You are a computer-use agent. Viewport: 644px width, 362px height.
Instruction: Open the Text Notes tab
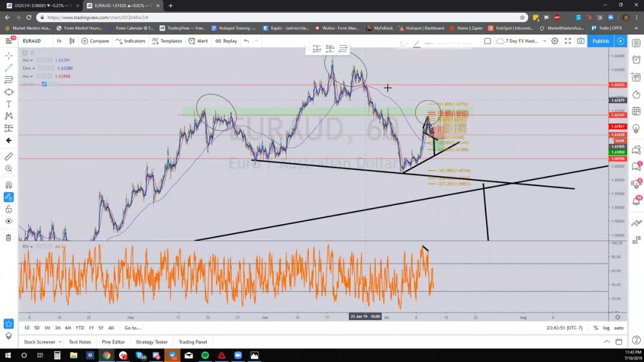(x=80, y=342)
